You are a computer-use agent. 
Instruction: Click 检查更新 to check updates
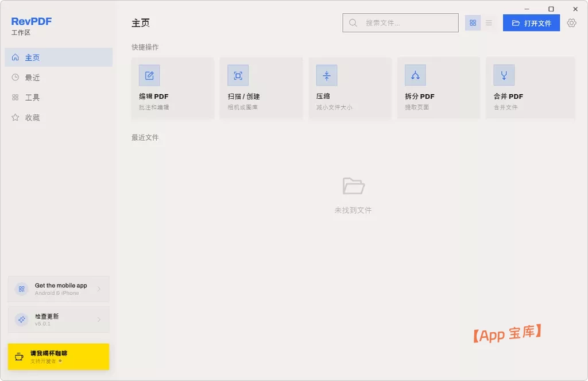pos(59,320)
